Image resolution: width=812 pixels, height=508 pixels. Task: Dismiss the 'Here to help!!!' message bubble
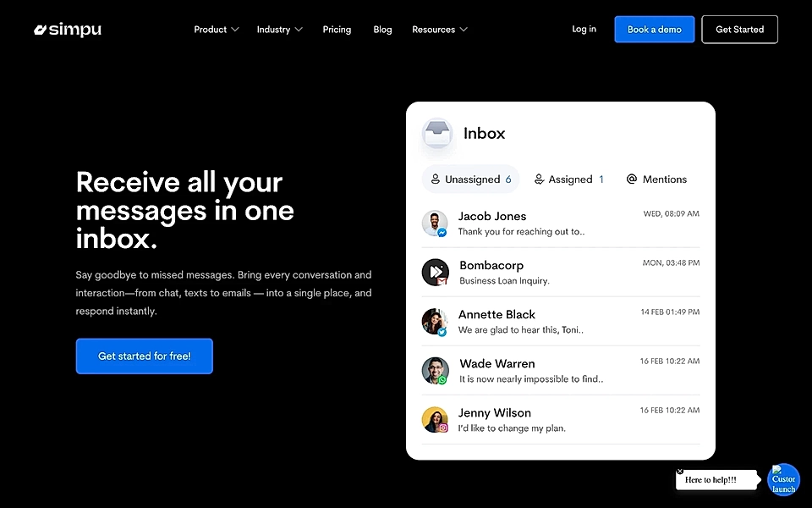[x=679, y=470]
